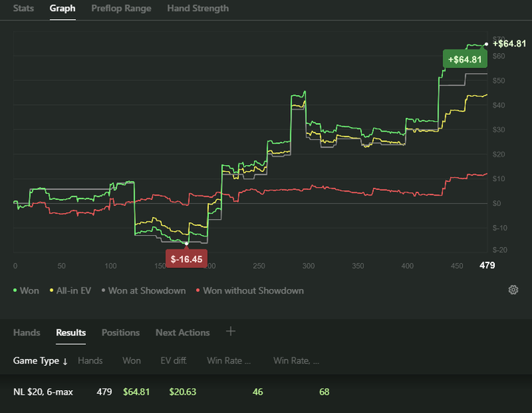Select the Graph tab
The width and height of the screenshot is (532, 413).
point(62,8)
